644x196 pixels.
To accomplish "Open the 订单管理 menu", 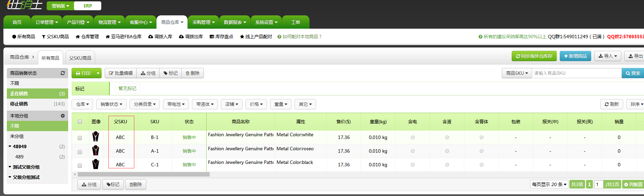I will tap(47, 22).
